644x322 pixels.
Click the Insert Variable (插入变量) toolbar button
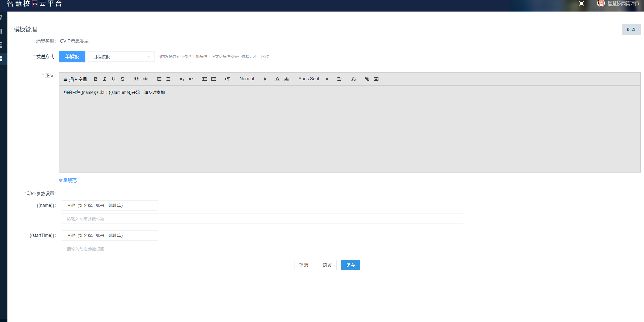pyautogui.click(x=75, y=79)
